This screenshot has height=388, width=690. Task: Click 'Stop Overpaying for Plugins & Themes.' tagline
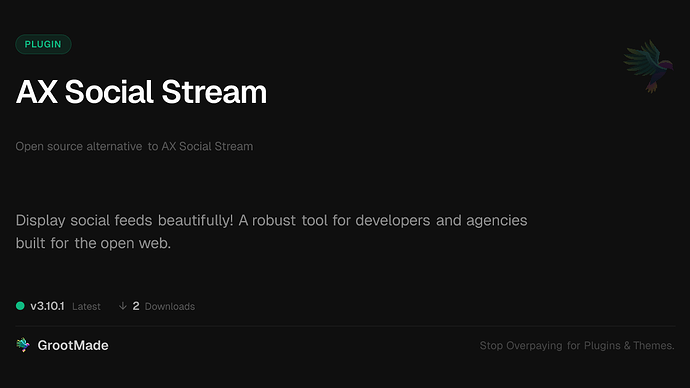coord(577,346)
